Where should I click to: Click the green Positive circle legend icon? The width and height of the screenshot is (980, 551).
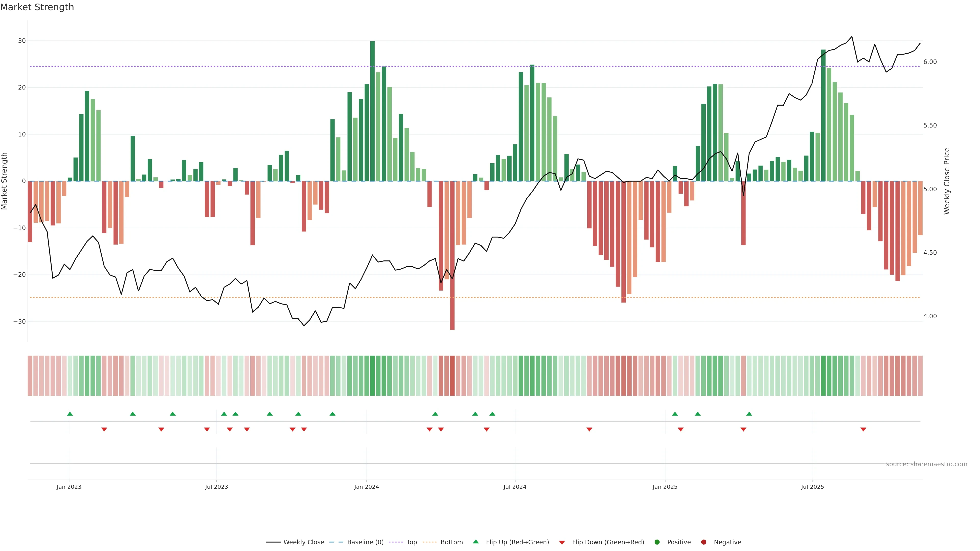coord(657,542)
